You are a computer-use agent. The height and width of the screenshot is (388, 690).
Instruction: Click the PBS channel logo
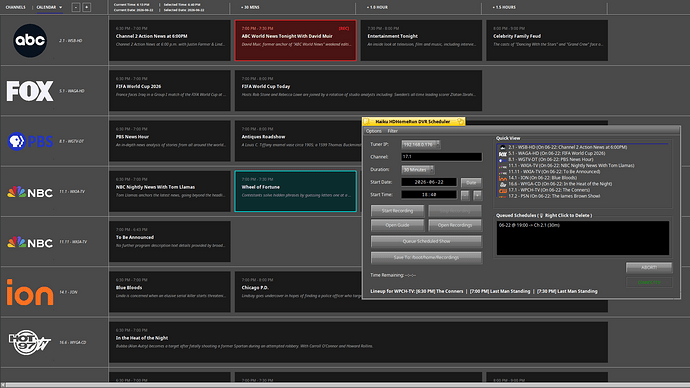pyautogui.click(x=30, y=141)
